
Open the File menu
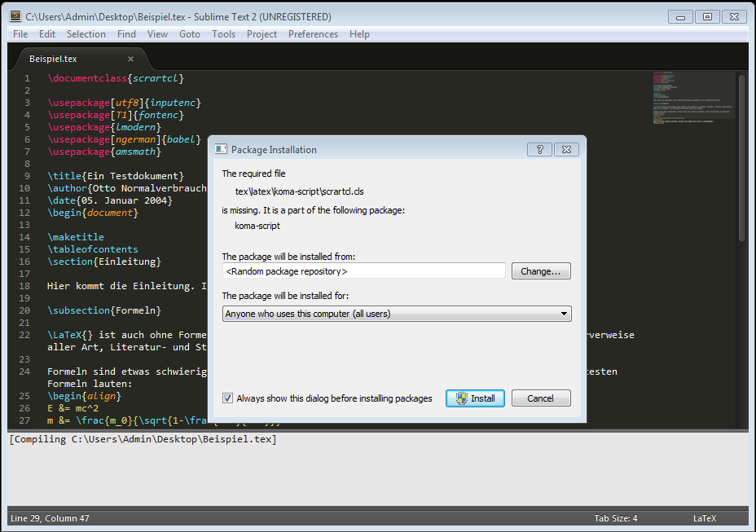pyautogui.click(x=20, y=34)
